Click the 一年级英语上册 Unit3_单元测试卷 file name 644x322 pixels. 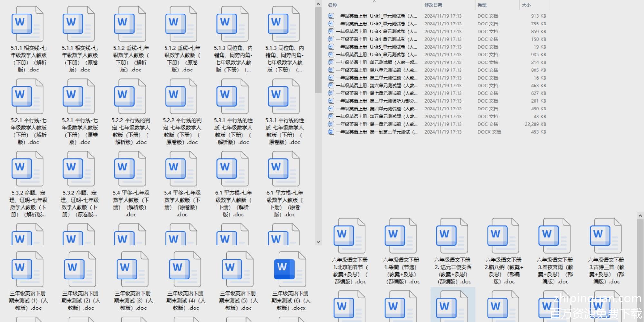coord(376,32)
